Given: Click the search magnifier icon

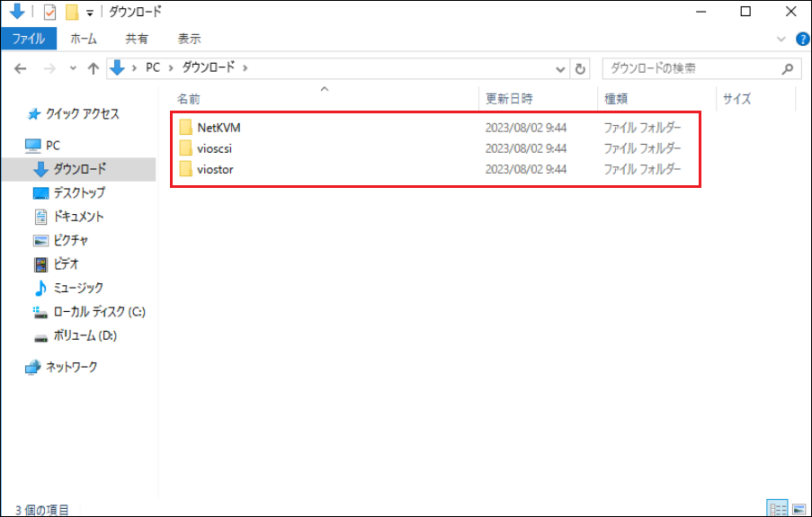Looking at the screenshot, I should (x=788, y=68).
